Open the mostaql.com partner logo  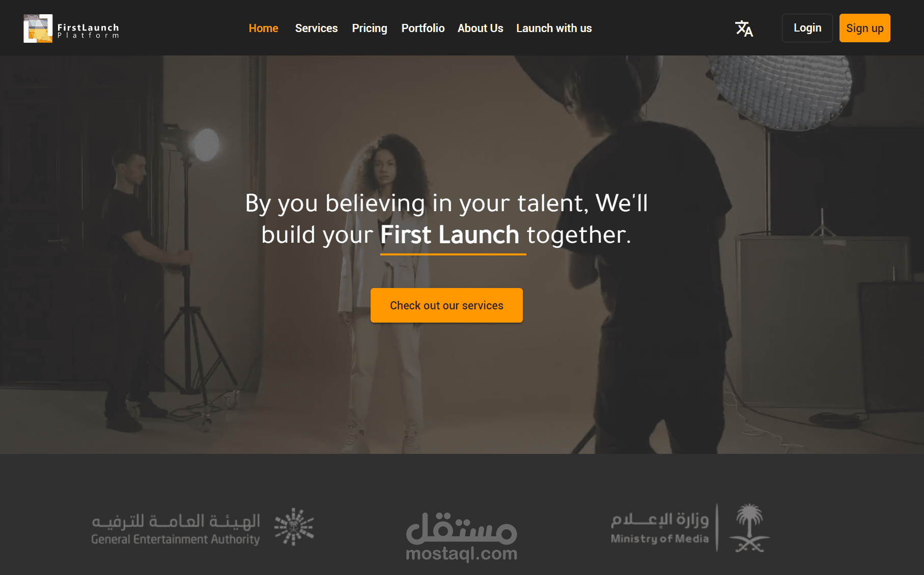(461, 537)
